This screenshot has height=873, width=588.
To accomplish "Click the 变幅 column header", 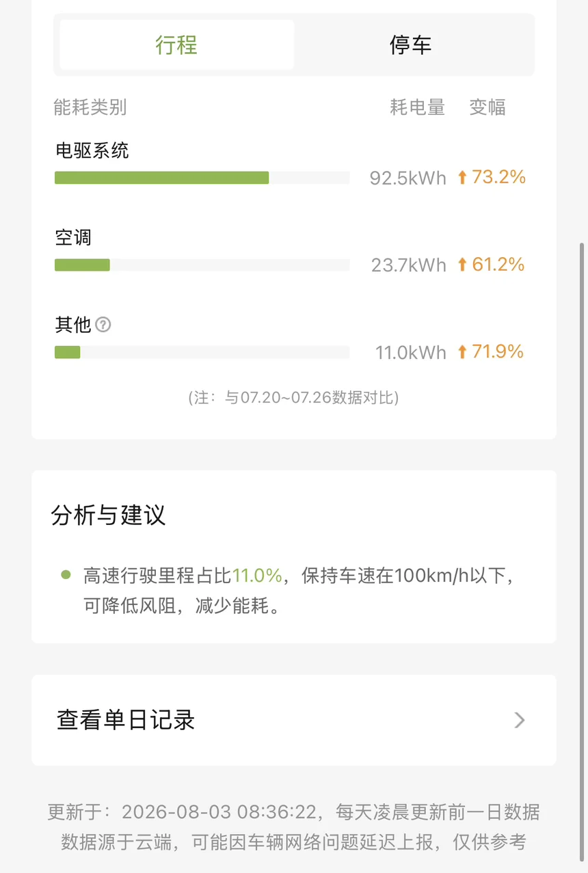I will coord(487,107).
